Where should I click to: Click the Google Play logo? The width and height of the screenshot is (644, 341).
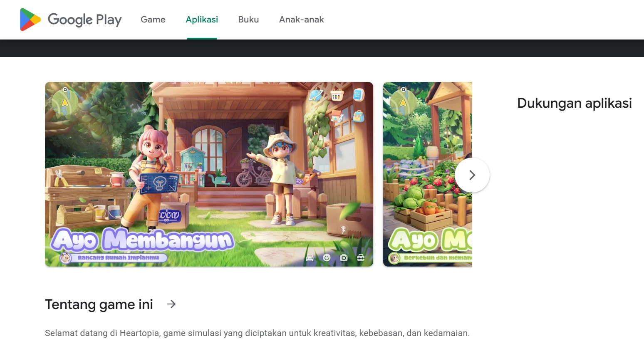[71, 20]
